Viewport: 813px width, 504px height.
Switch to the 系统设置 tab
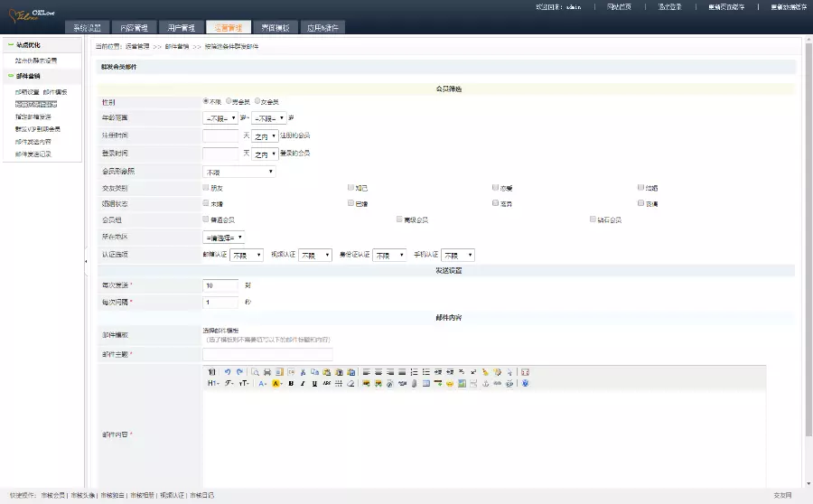[x=87, y=27]
